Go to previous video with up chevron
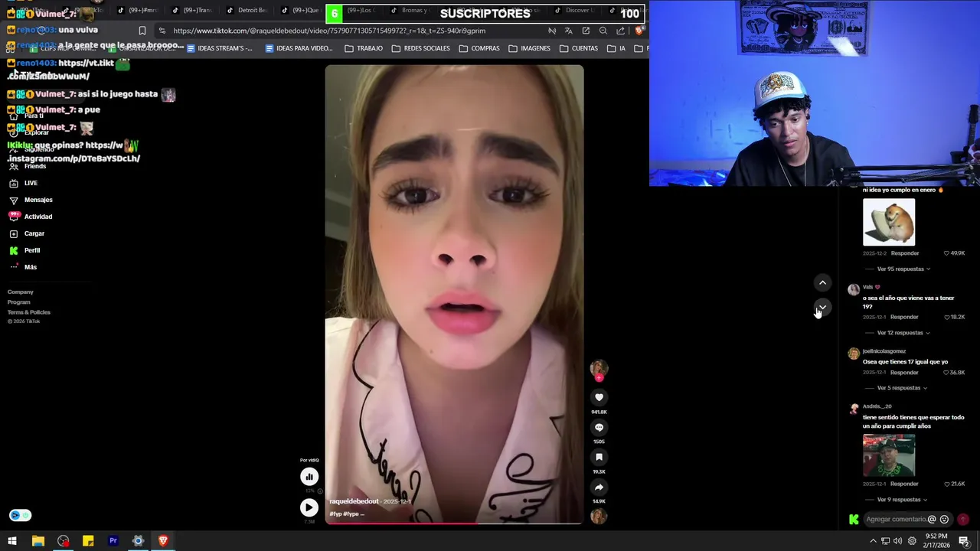 (822, 283)
